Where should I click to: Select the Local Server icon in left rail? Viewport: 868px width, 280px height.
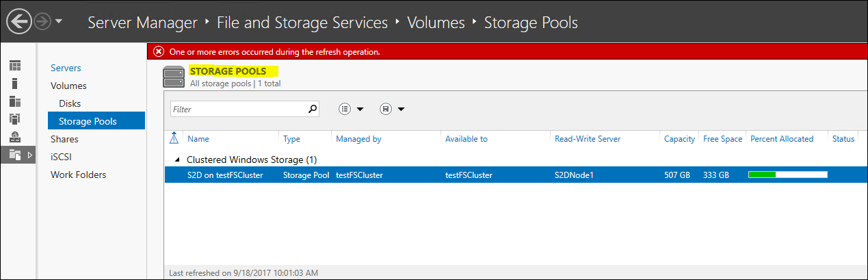coord(15,84)
